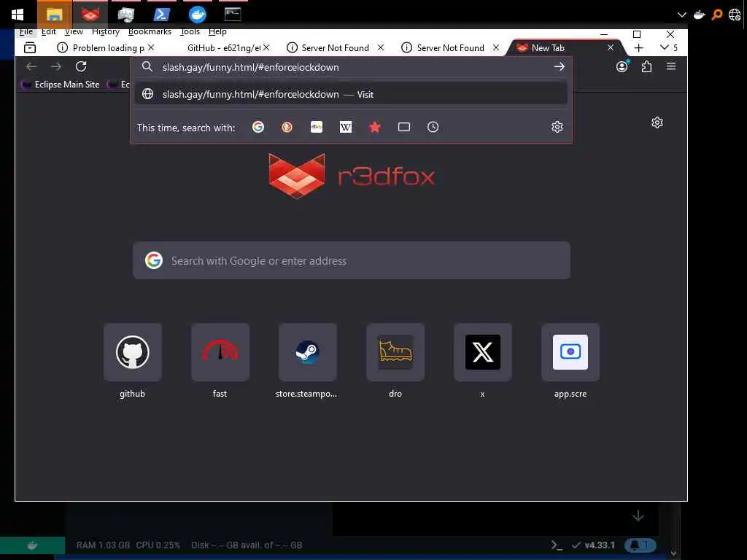Search this time with Wikipedia
This screenshot has width=747, height=560.
coord(346,127)
